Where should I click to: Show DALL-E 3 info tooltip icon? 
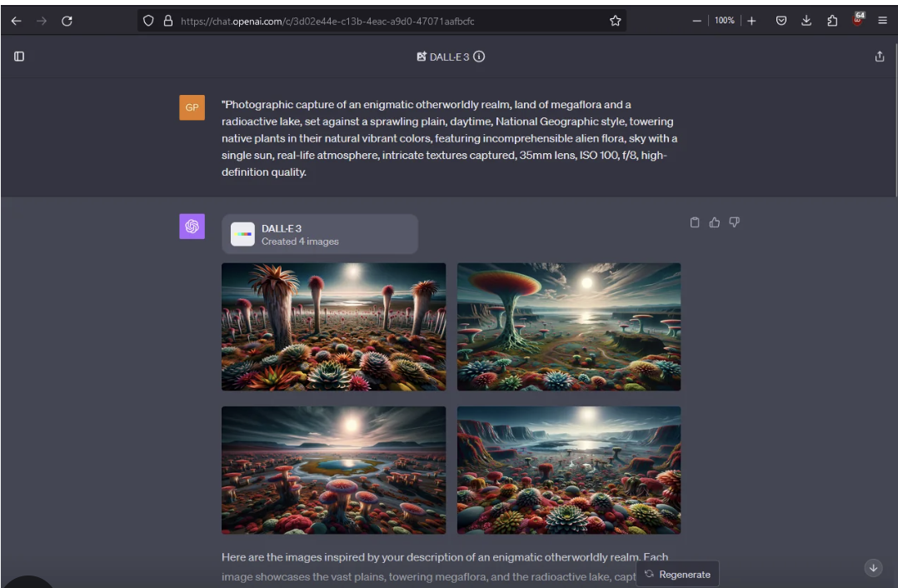pyautogui.click(x=479, y=56)
